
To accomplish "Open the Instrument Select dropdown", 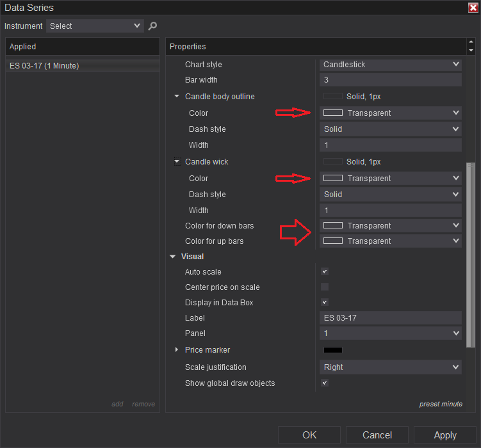I will pos(94,26).
